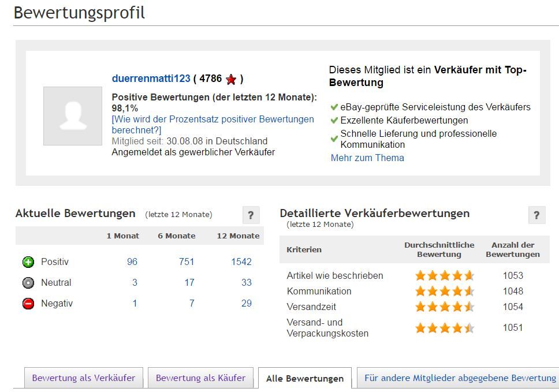Click the red star feedback icon
The width and height of the screenshot is (559, 392).
click(x=231, y=79)
